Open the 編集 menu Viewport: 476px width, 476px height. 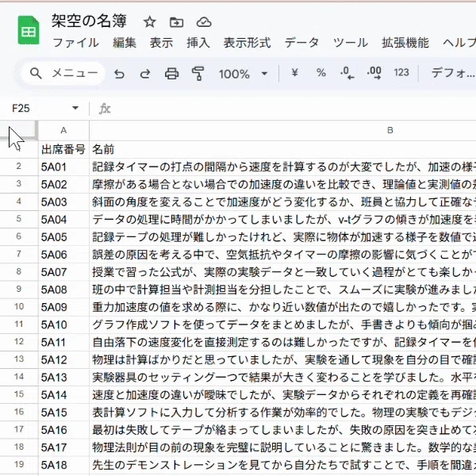[x=125, y=43]
